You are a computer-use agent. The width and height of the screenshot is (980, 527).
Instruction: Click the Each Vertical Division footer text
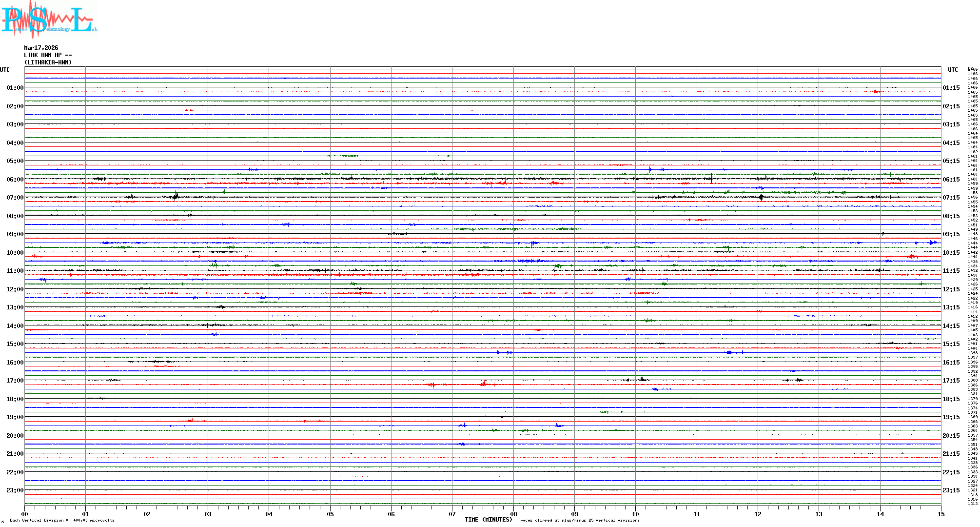62,520
